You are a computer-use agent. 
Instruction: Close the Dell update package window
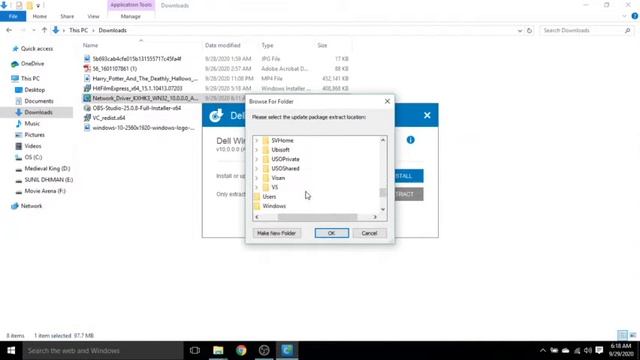pos(427,116)
